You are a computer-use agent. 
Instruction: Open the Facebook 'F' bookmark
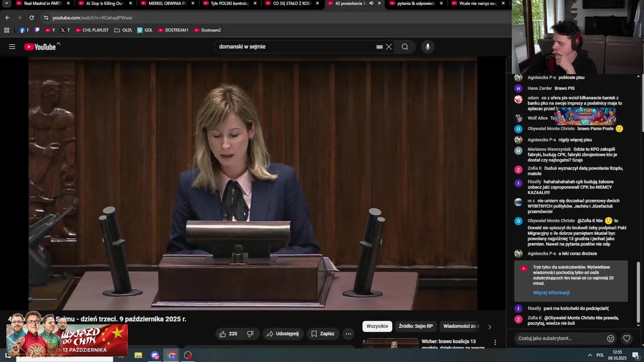coord(24,30)
